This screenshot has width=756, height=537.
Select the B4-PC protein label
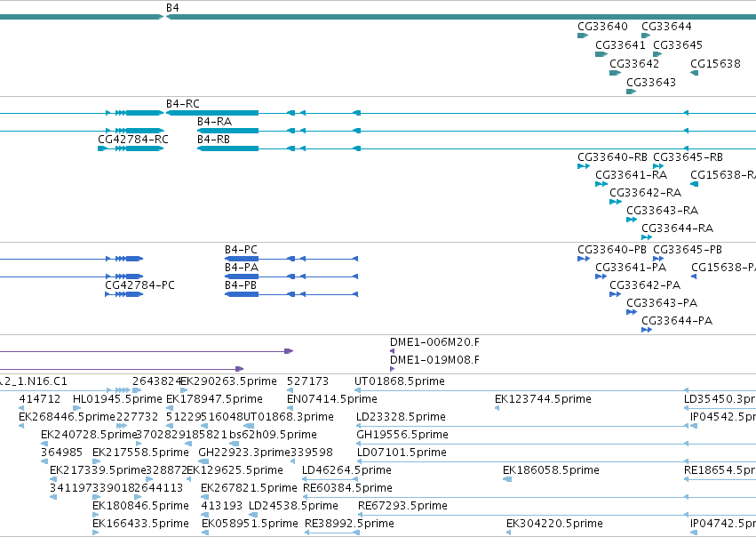click(241, 250)
